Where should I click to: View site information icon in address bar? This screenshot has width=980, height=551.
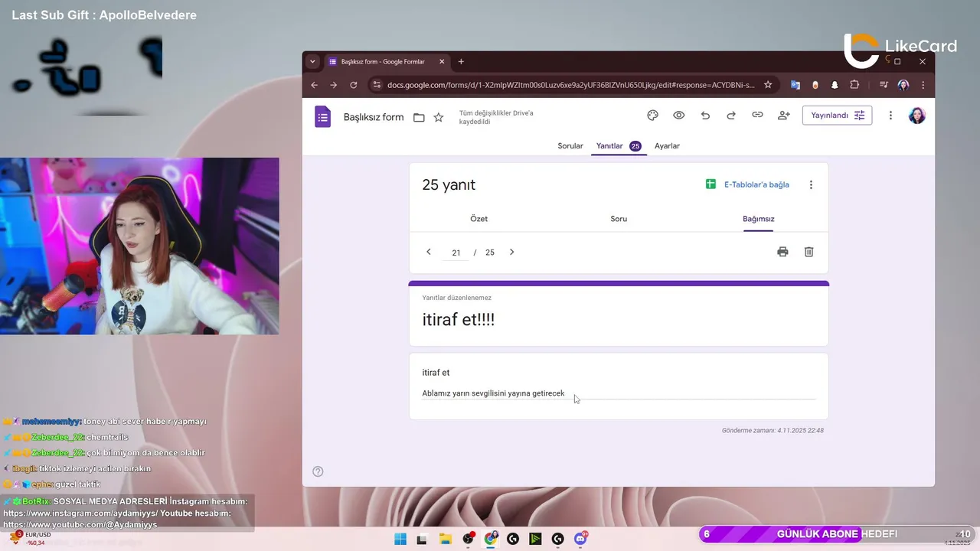376,85
